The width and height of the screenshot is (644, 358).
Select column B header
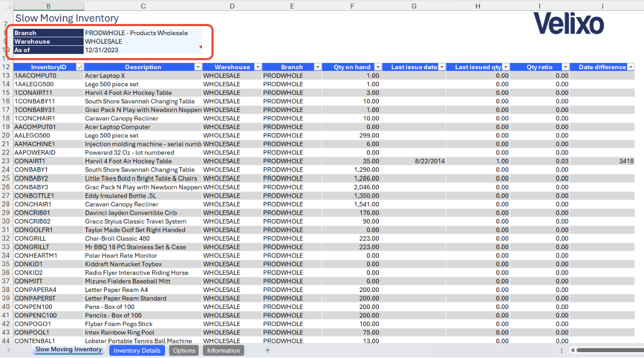pos(48,6)
